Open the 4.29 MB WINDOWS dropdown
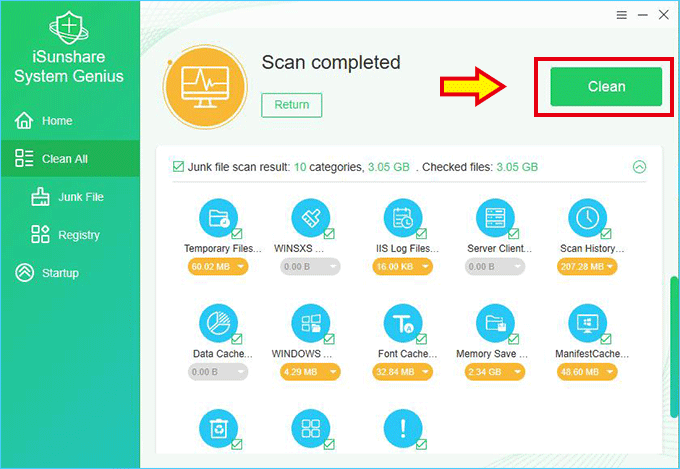Image resolution: width=680 pixels, height=469 pixels. [x=311, y=372]
